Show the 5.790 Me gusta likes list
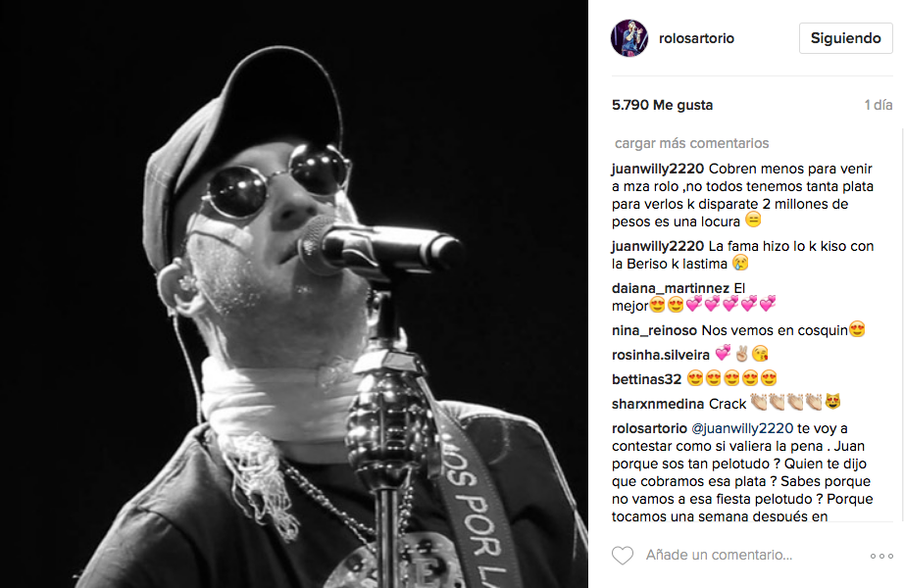The height and width of the screenshot is (588, 904). (x=663, y=105)
